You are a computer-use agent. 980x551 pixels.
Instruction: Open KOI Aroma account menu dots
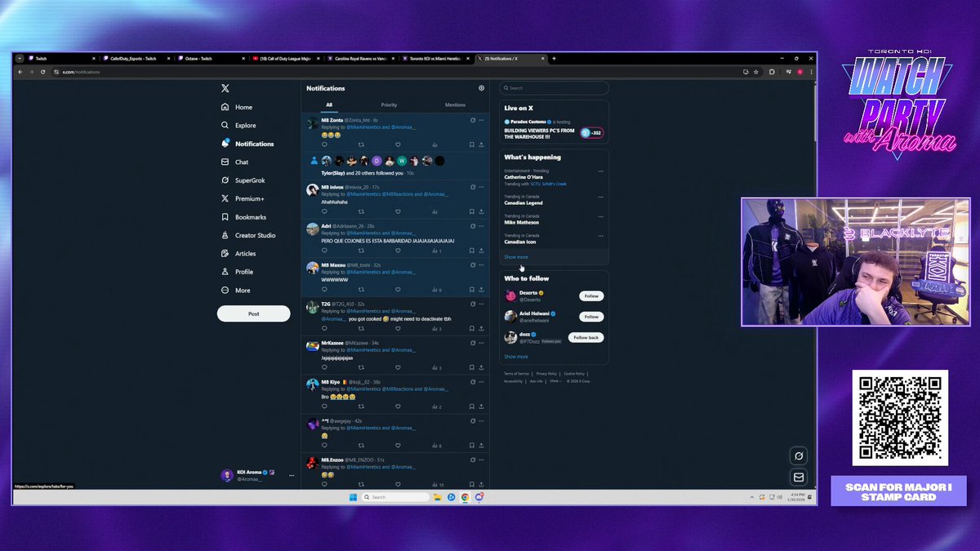[292, 476]
